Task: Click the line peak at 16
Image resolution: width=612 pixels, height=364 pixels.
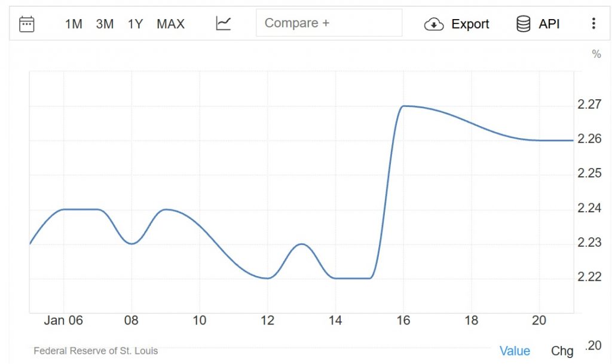Action: click(404, 106)
